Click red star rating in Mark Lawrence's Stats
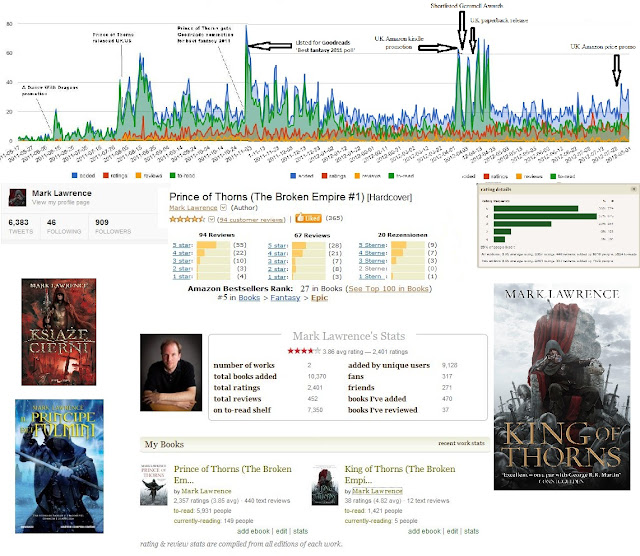640x556 pixels. tap(304, 351)
